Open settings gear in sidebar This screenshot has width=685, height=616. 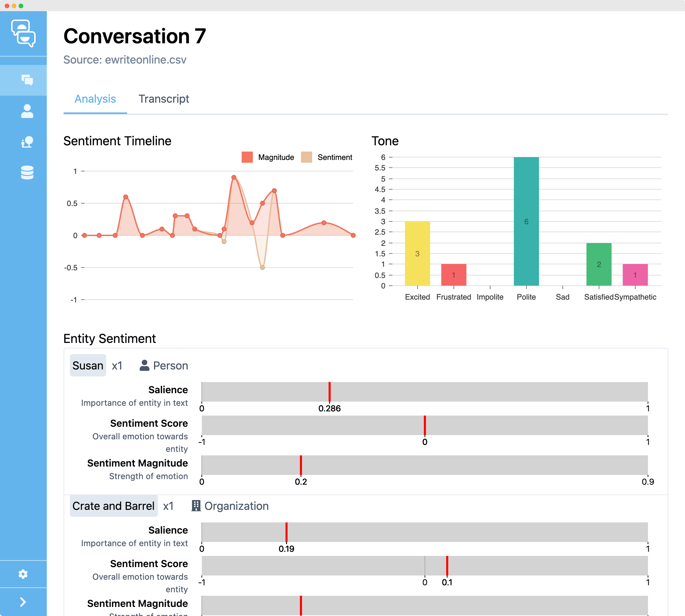coord(23,574)
